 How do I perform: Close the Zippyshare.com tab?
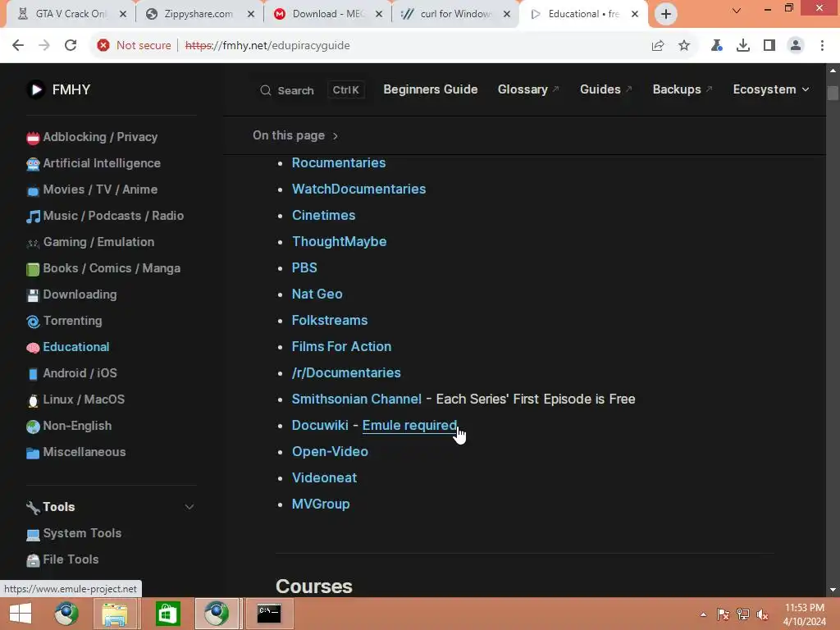251,14
